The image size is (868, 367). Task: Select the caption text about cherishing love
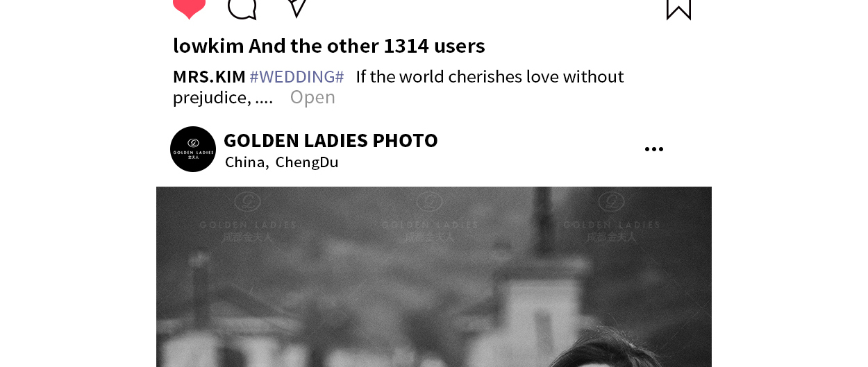(399, 87)
